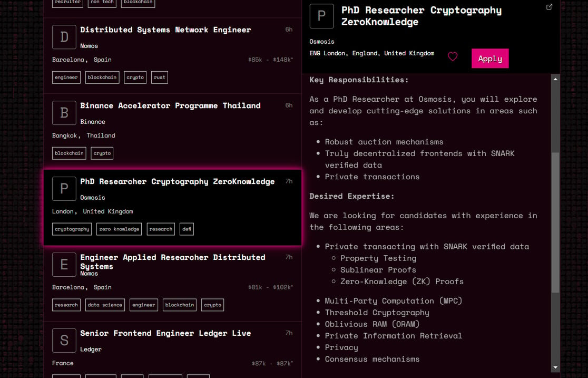Click scrollbar down arrow in job details

[x=555, y=367]
